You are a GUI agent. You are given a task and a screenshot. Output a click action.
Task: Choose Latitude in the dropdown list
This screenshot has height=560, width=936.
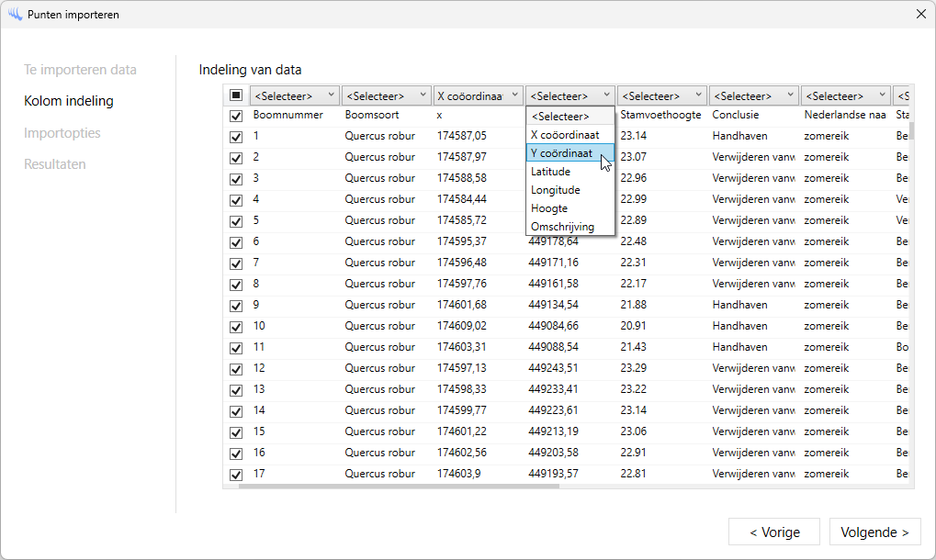pos(550,172)
